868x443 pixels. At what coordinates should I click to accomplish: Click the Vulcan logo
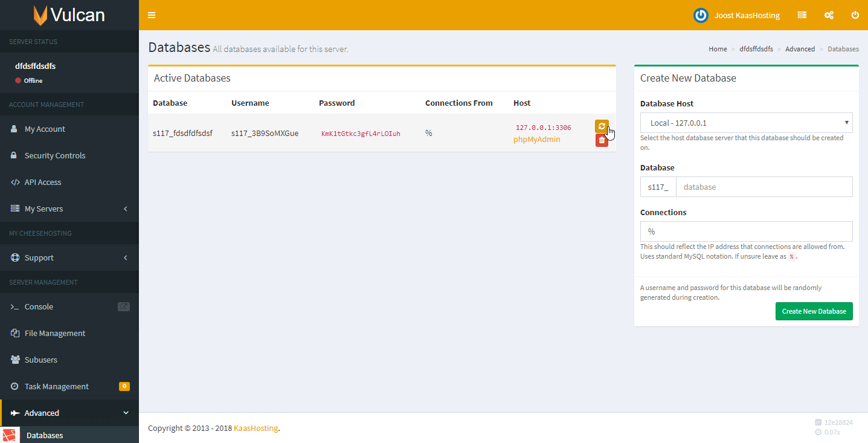[x=69, y=15]
